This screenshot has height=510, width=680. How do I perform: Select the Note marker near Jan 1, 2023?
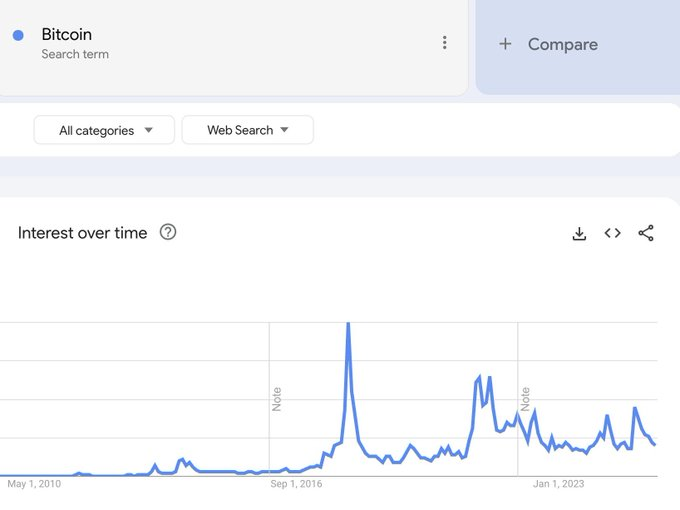(524, 399)
